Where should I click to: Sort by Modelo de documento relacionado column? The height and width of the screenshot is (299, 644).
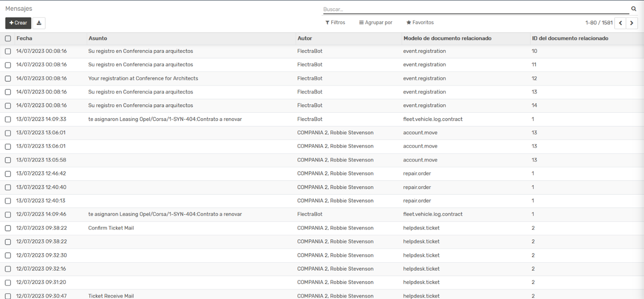click(x=447, y=39)
